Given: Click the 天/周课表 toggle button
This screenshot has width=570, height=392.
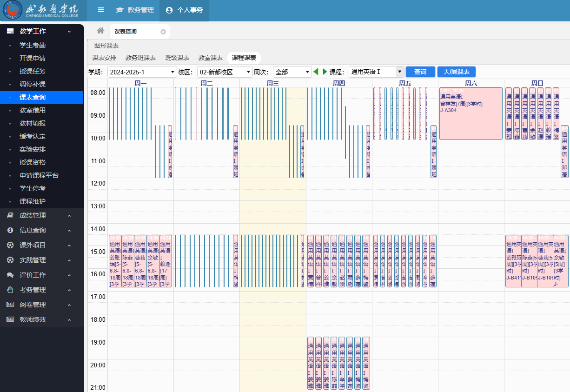Looking at the screenshot, I should (x=456, y=72).
